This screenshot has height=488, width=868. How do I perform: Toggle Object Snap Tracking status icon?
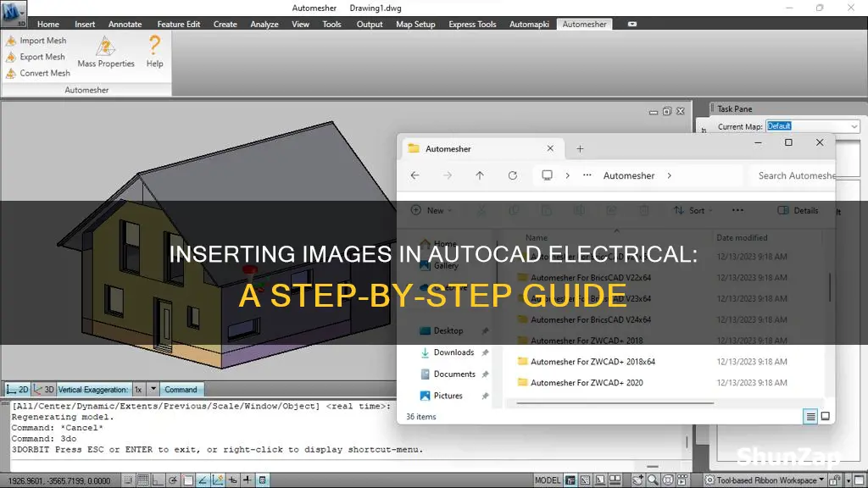click(203, 480)
